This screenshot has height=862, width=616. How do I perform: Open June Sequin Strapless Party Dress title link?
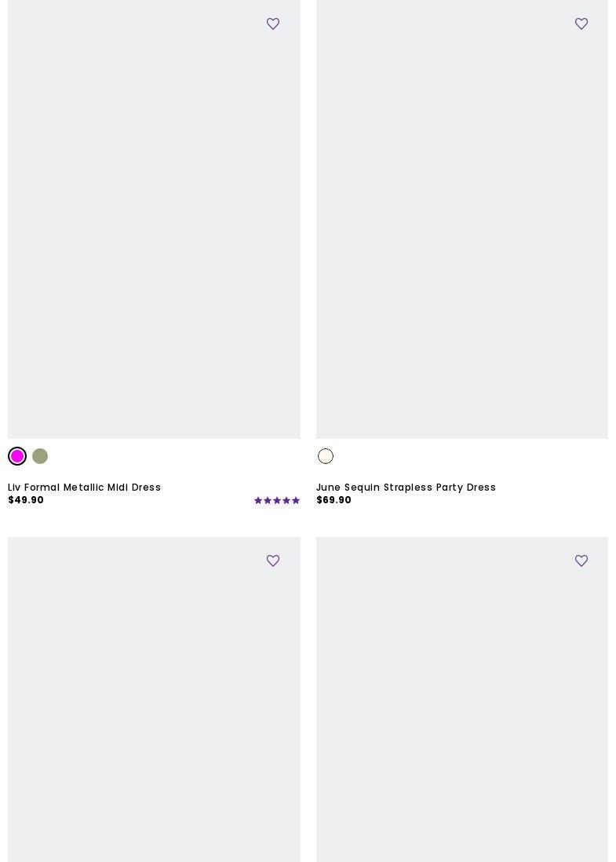tap(406, 487)
